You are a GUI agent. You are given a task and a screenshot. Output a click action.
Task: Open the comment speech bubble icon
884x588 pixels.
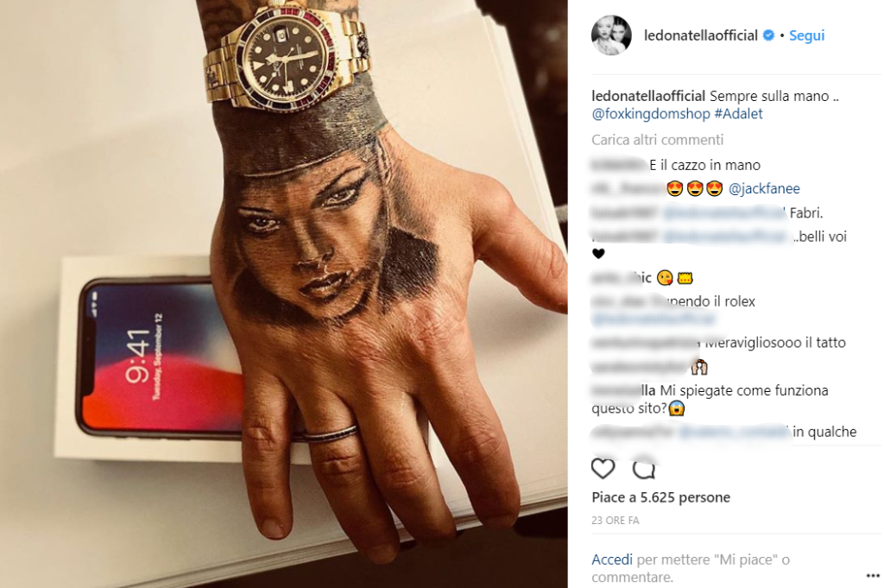pyautogui.click(x=644, y=469)
